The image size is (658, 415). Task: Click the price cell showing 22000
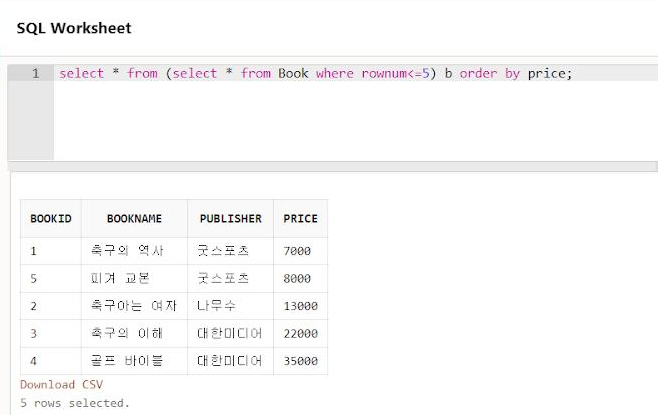tap(300, 334)
